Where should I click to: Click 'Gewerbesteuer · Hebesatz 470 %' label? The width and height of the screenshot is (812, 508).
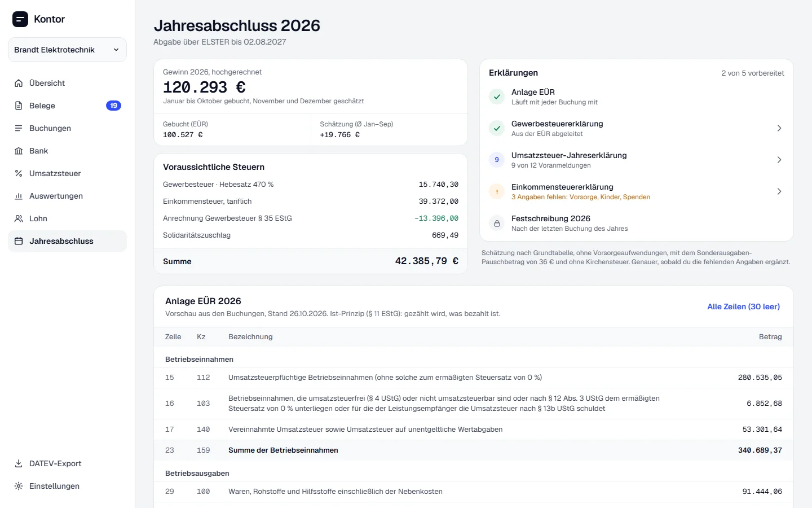pyautogui.click(x=218, y=185)
